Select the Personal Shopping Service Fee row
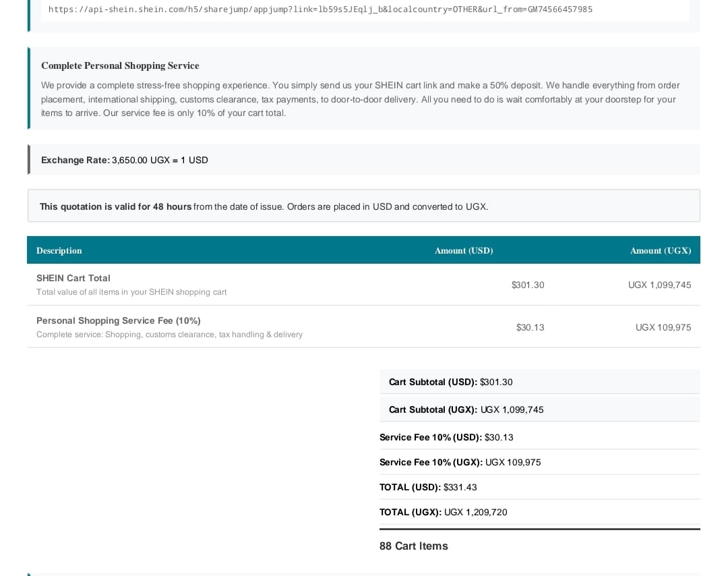Image resolution: width=728 pixels, height=576 pixels. pyautogui.click(x=363, y=326)
